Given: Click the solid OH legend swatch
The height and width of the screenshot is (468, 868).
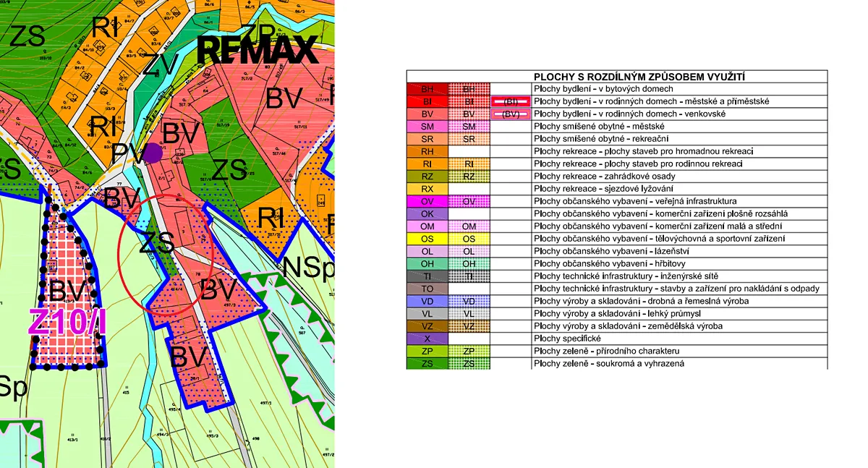Looking at the screenshot, I should tap(427, 264).
